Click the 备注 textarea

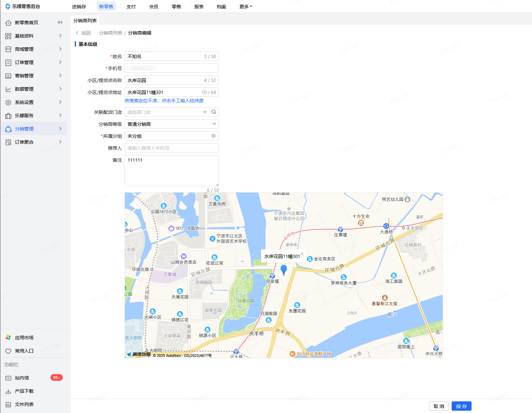(172, 171)
